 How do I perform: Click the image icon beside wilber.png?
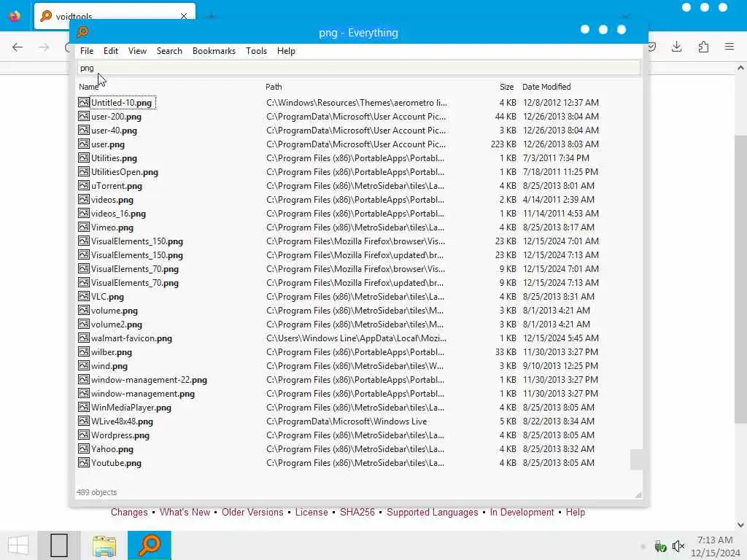point(84,352)
